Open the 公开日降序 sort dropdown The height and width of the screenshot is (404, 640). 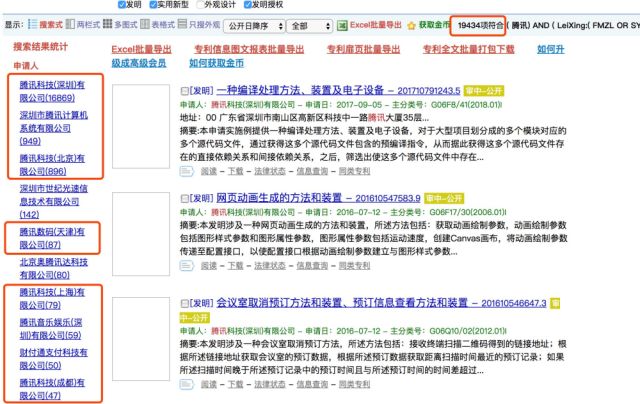click(254, 26)
